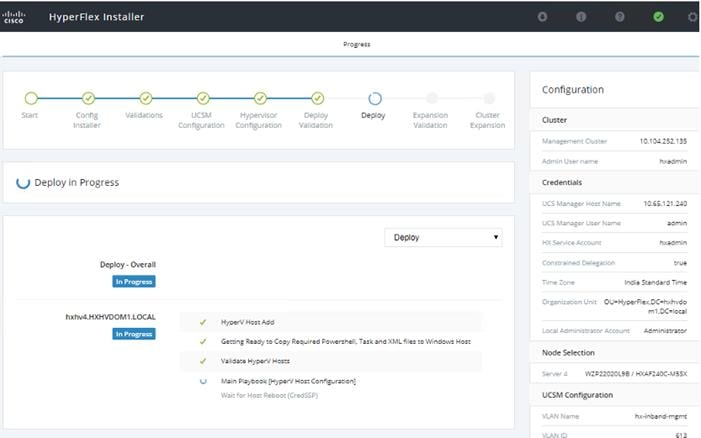Click the first gray header icon left of info
Screen dimensions: 701x438
click(542, 17)
